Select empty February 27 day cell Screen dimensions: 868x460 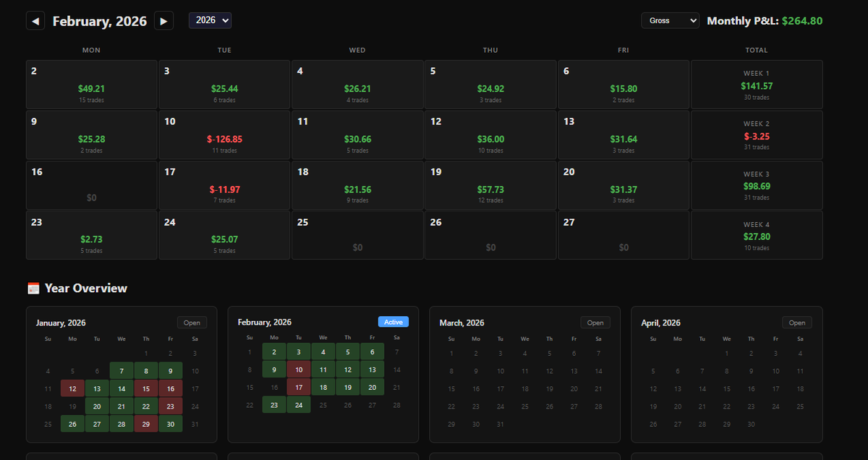[624, 235]
